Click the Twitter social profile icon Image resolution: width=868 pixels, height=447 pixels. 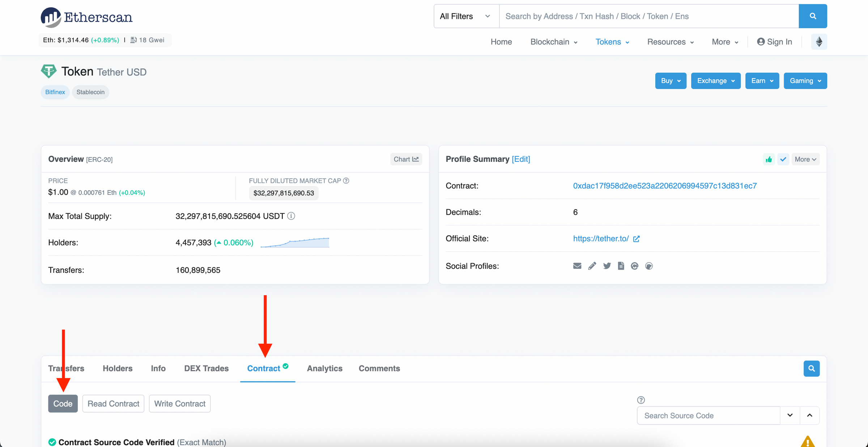(x=606, y=266)
